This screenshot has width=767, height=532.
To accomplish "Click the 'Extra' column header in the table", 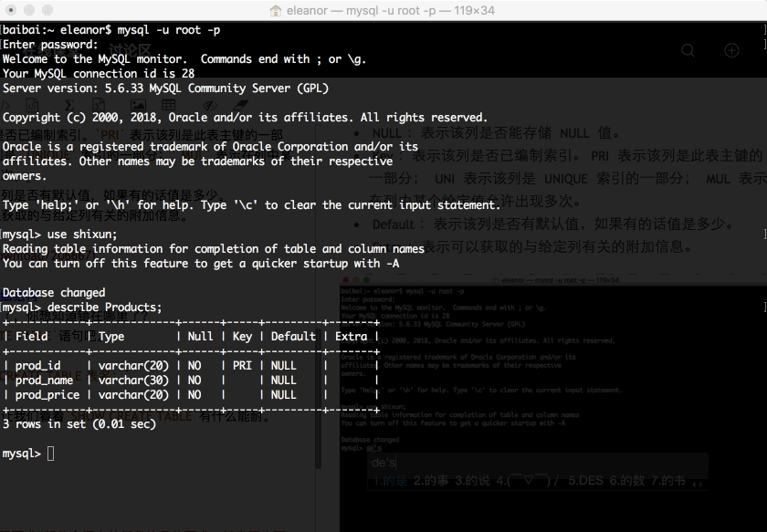I will tap(352, 337).
